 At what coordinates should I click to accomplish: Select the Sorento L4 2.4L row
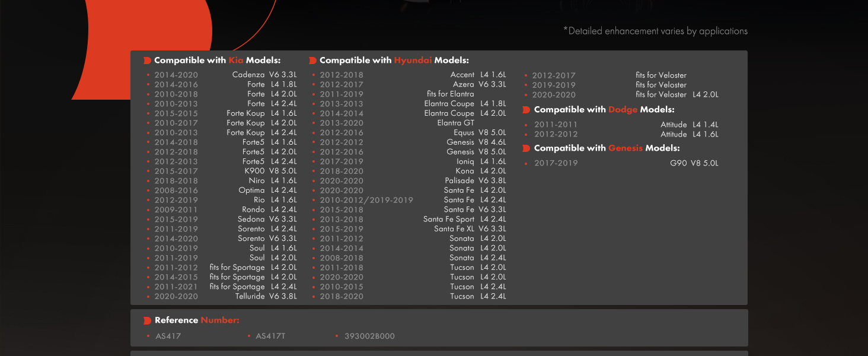pos(222,229)
